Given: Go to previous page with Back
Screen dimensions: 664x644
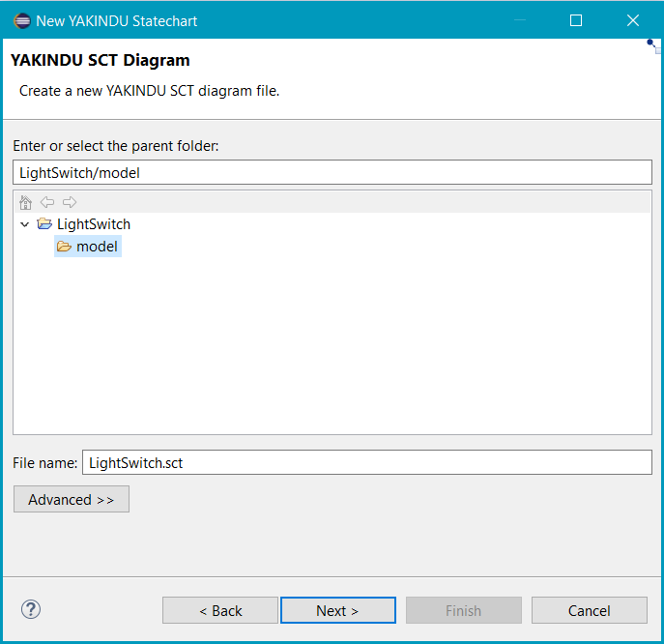Looking at the screenshot, I should coord(220,610).
